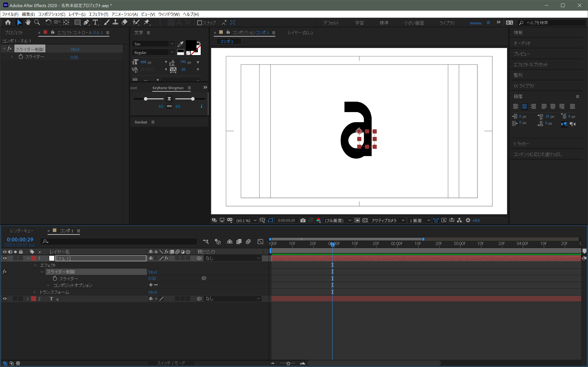Open the アニメーション(A) menu
Screen dimensions: 588x367
click(125, 14)
